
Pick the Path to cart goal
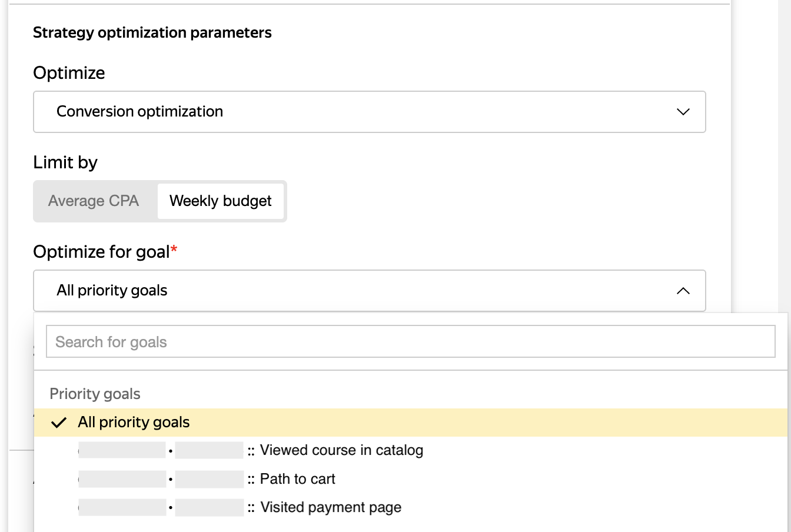pyautogui.click(x=297, y=479)
